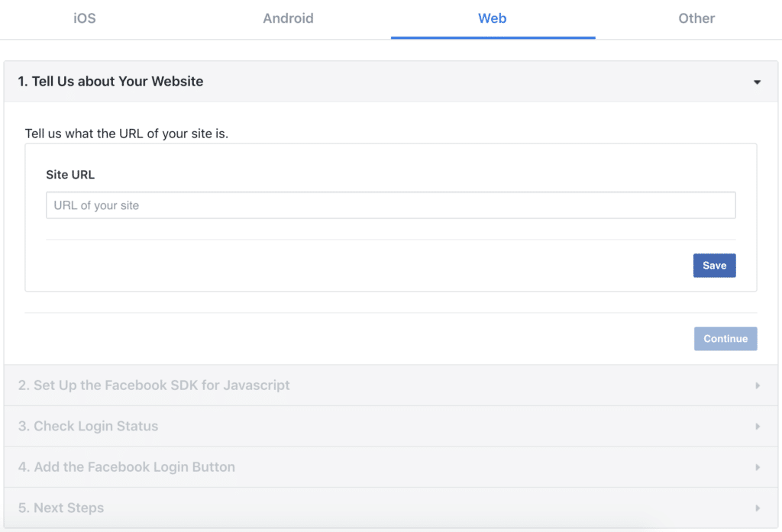Click the Continue button
This screenshot has width=782, height=532.
click(725, 339)
